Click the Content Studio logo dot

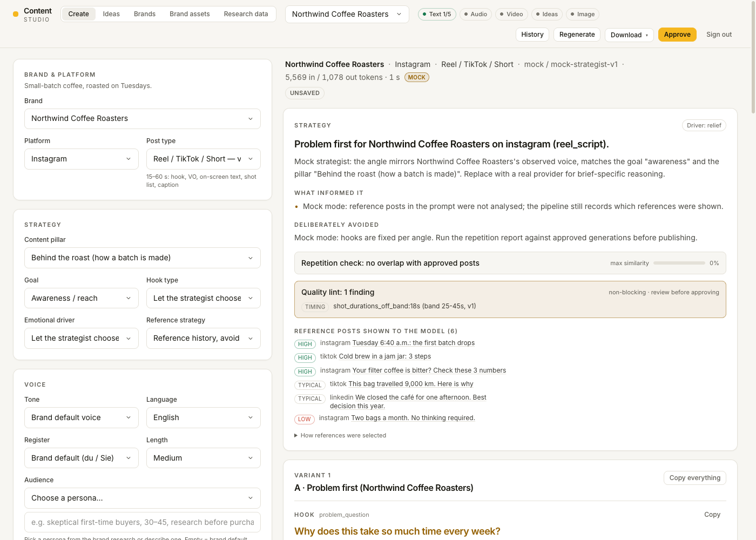[16, 15]
